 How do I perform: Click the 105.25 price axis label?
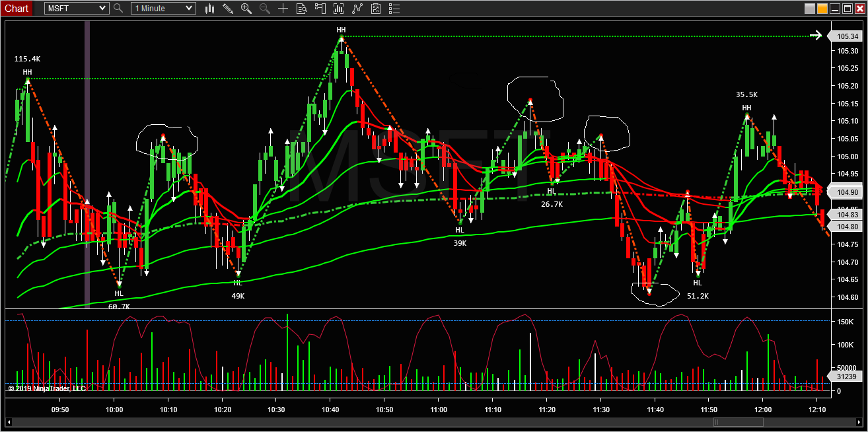(x=848, y=68)
